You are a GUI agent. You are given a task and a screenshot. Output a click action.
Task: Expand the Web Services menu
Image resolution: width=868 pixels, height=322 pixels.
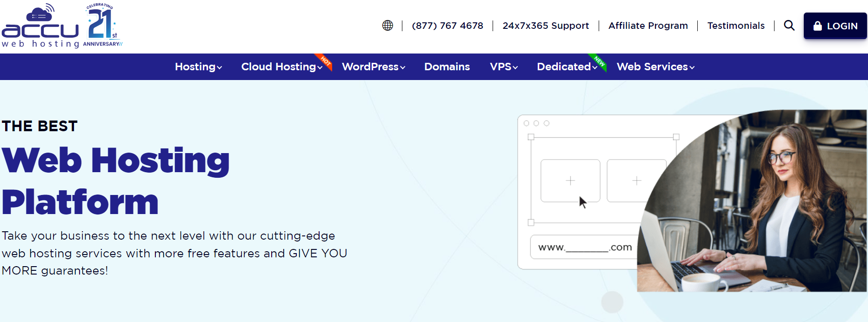tap(655, 67)
